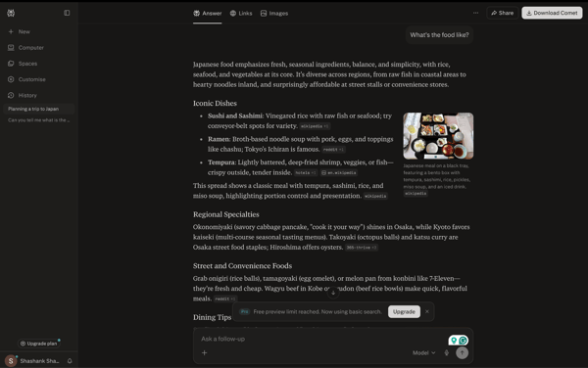This screenshot has height=368, width=588.
Task: Switch to the Links tab
Action: (241, 13)
